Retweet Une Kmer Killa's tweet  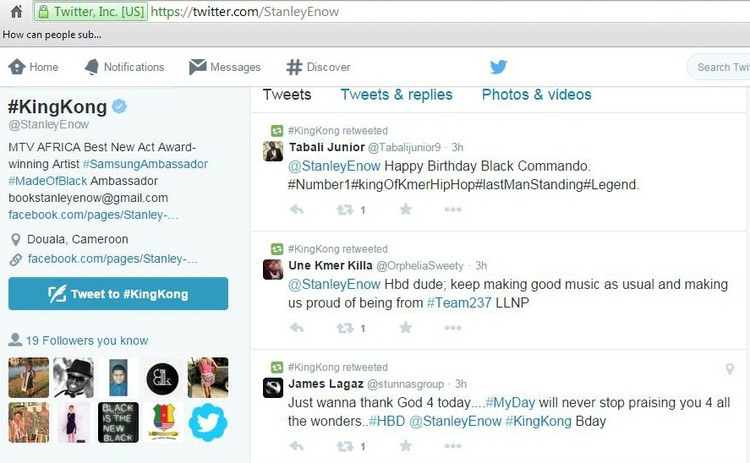tap(345, 328)
